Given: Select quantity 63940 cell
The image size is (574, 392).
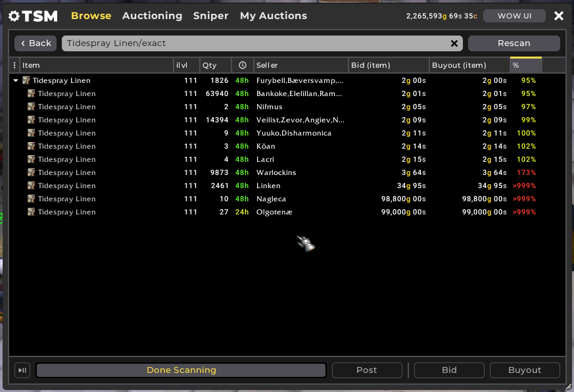Looking at the screenshot, I should coord(217,93).
